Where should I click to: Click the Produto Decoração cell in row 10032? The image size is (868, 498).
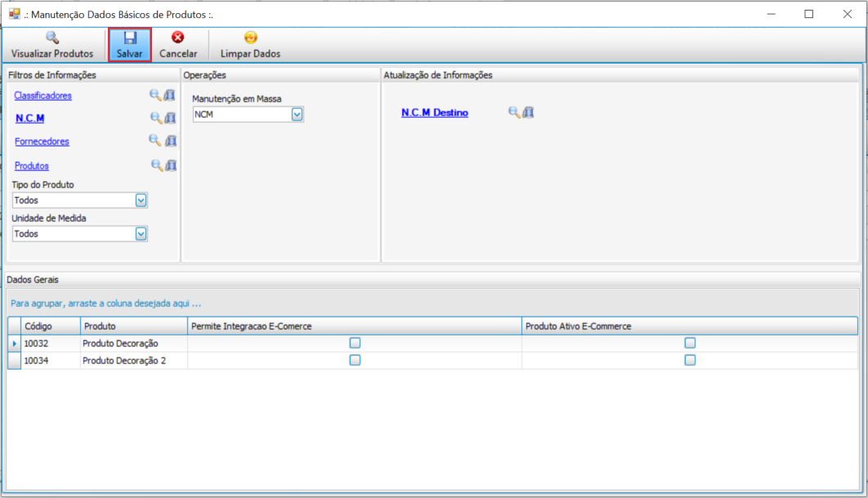[x=134, y=343]
